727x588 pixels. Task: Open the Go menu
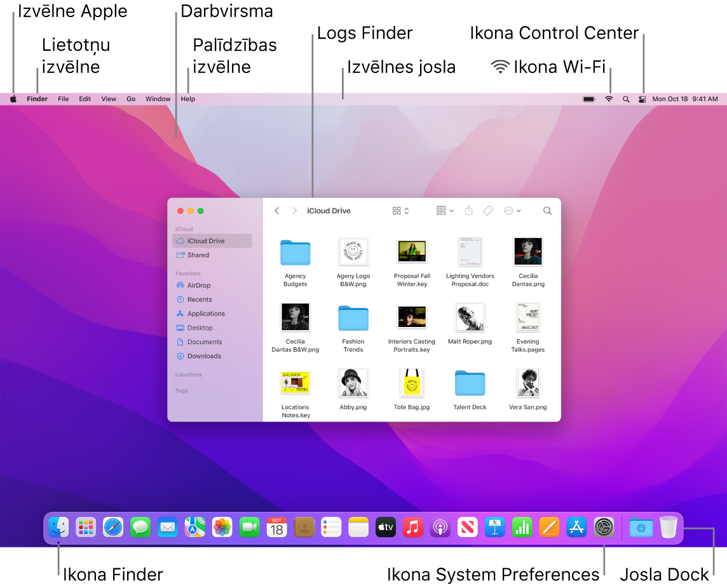click(x=131, y=98)
